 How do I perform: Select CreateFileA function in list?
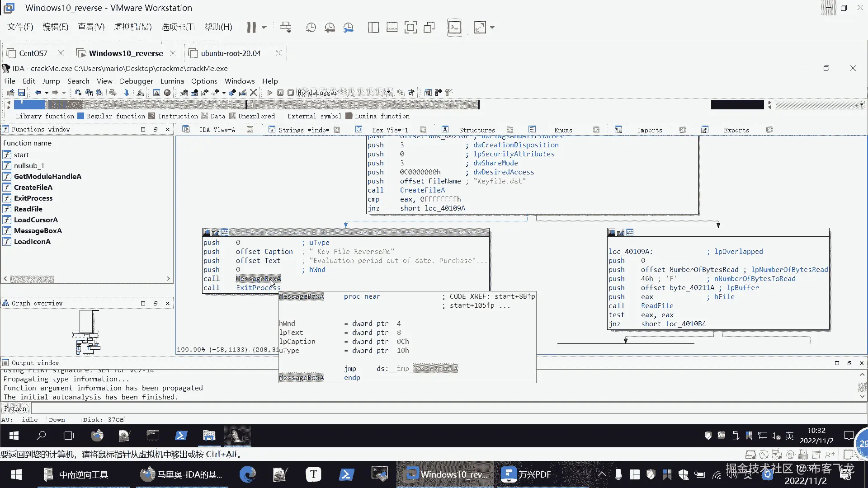pyautogui.click(x=33, y=188)
